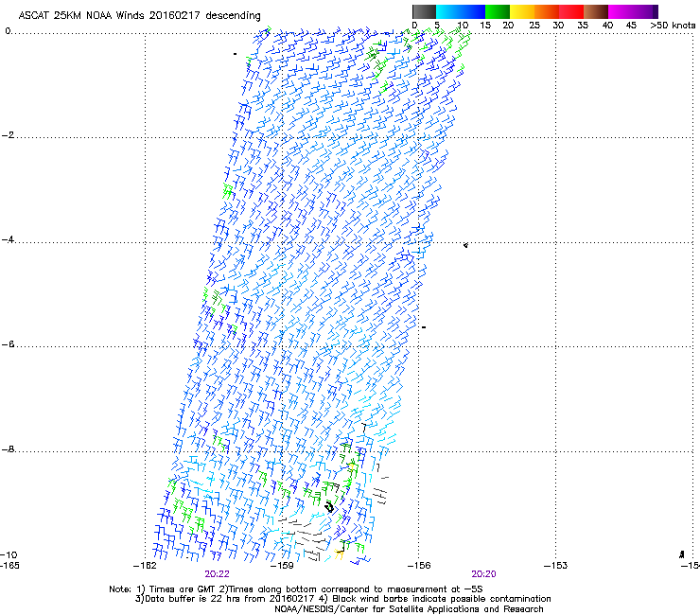The image size is (700, 615).
Task: Click the '>50 knots' legend label
Action: (673, 26)
